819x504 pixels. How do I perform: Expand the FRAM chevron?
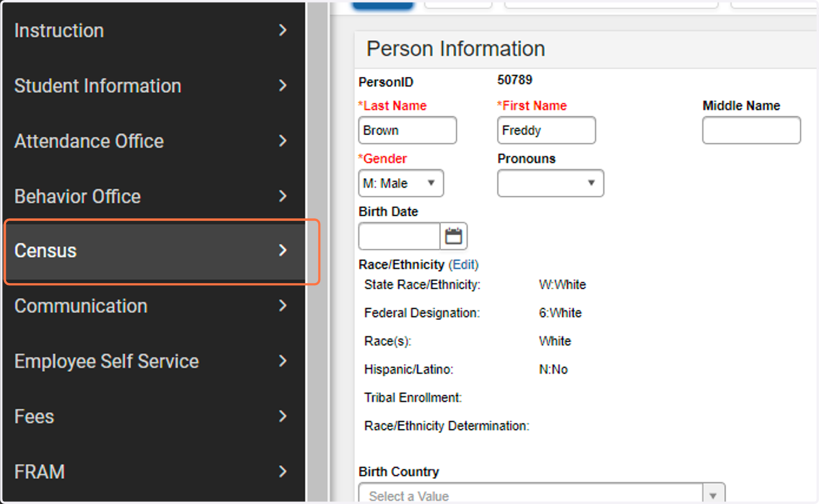[x=283, y=471]
